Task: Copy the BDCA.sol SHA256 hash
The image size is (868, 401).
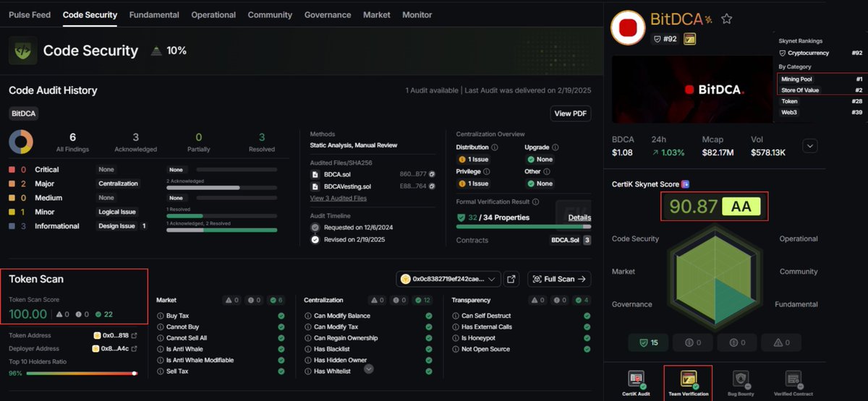Action: pos(432,174)
